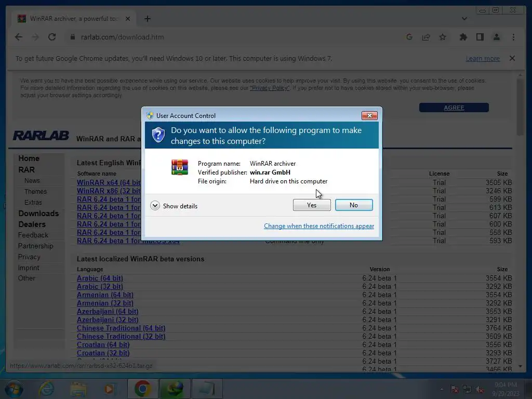The image size is (532, 399).
Task: Click the share page icon
Action: (x=426, y=37)
